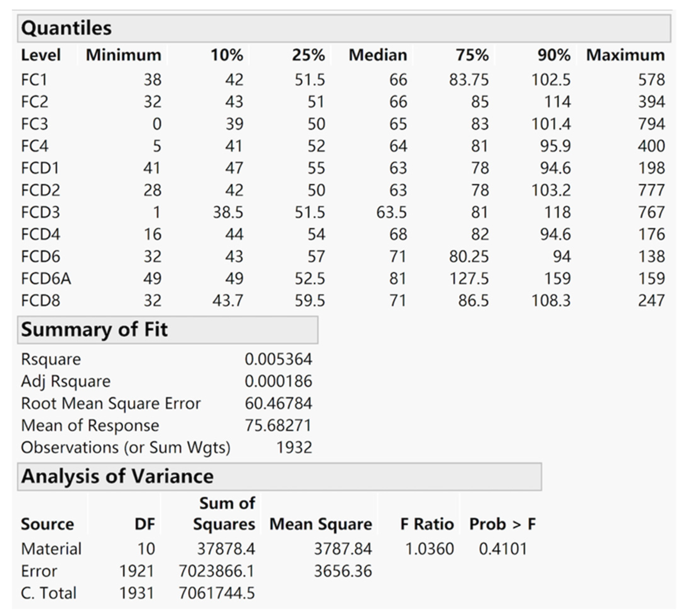This screenshot has height=616, width=689.
Task: Select the Material row in ANOVA table
Action: click(51, 549)
